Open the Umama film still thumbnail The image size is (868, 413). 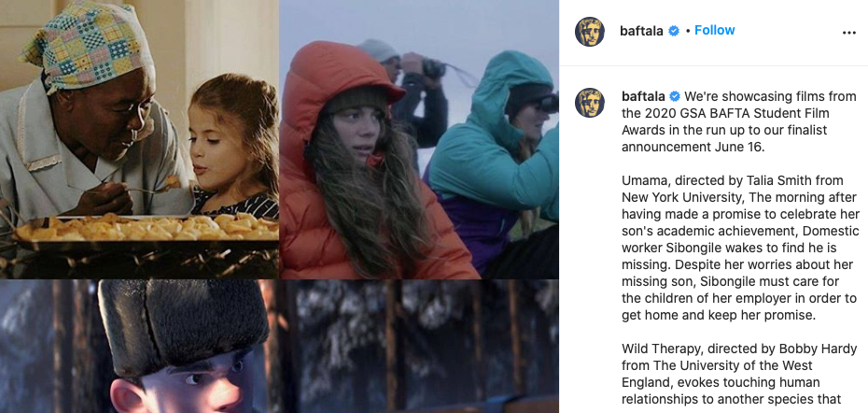(139, 139)
